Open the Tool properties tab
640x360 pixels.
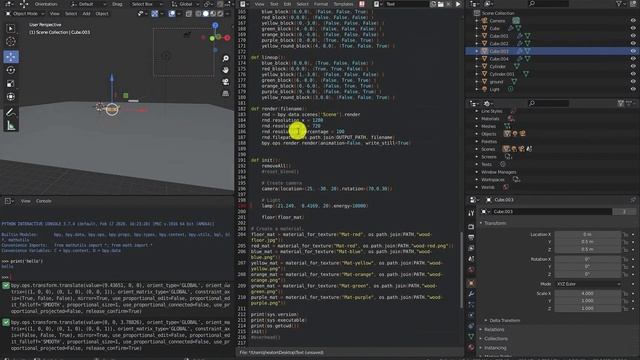(x=471, y=213)
